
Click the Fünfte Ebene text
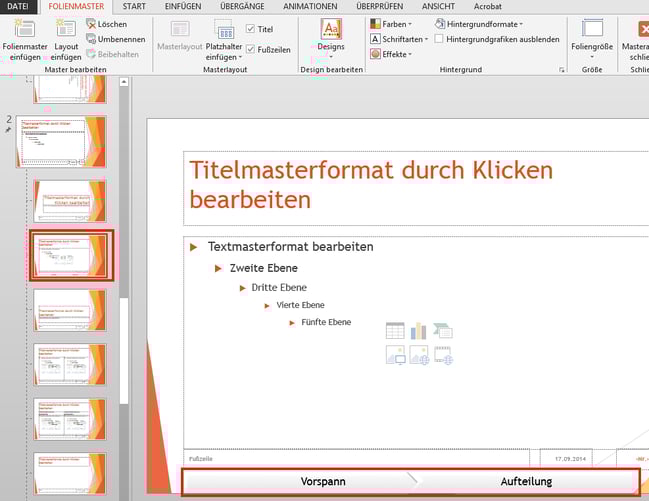(326, 322)
